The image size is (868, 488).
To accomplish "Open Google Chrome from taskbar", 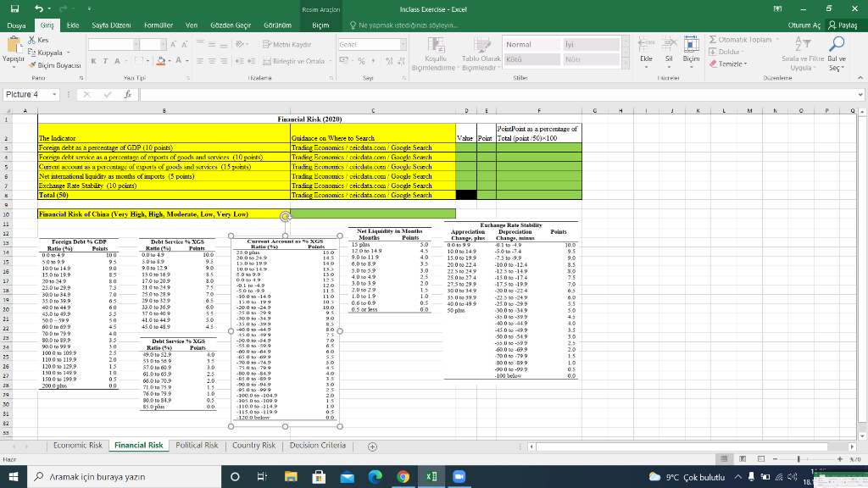I will (x=403, y=476).
